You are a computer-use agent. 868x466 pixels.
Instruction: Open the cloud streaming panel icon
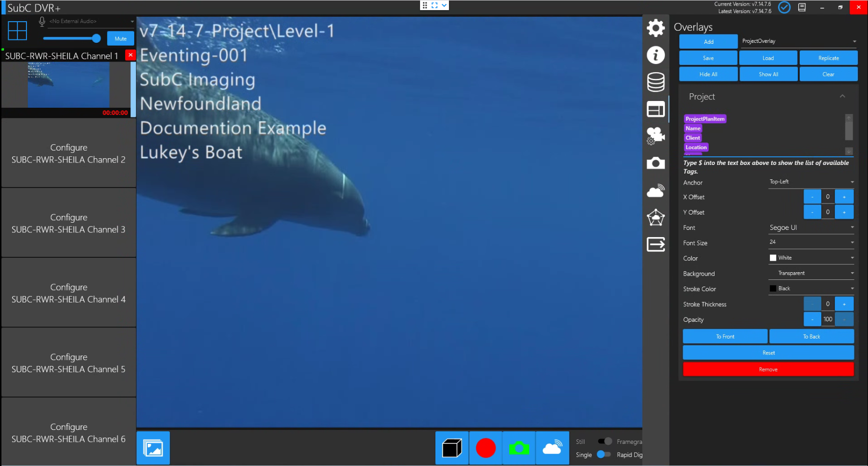655,191
